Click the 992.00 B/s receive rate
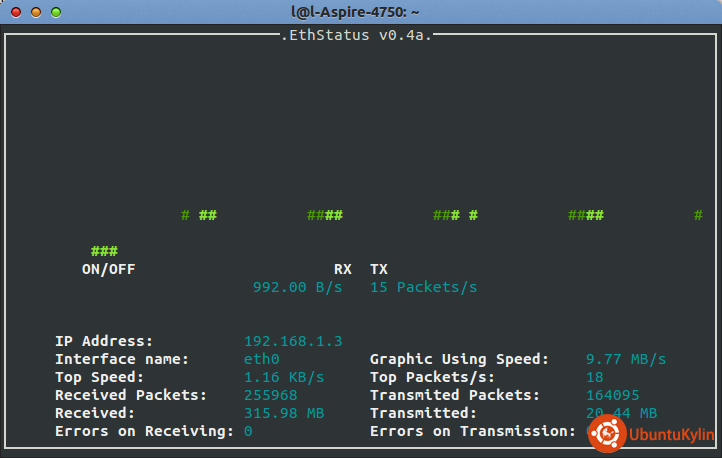Image resolution: width=722 pixels, height=458 pixels. coord(297,287)
